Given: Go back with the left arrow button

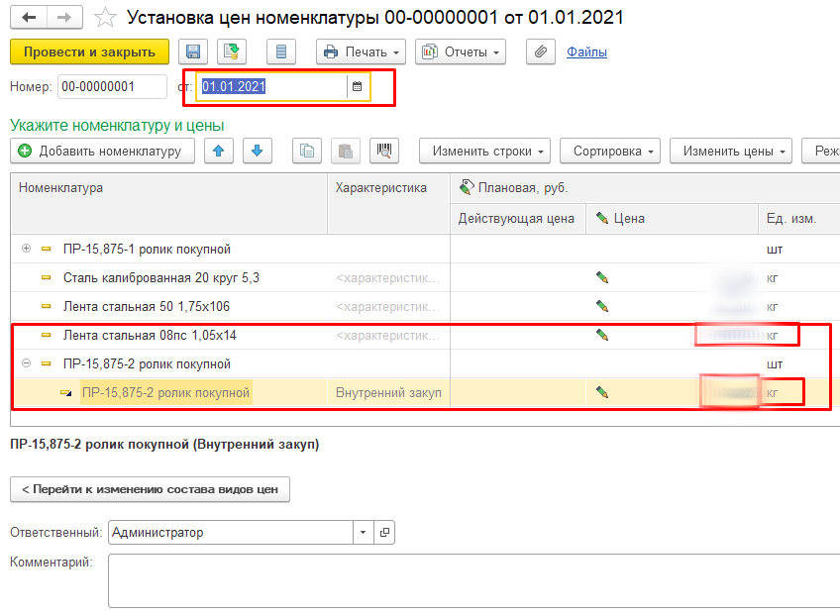Looking at the screenshot, I should [29, 18].
